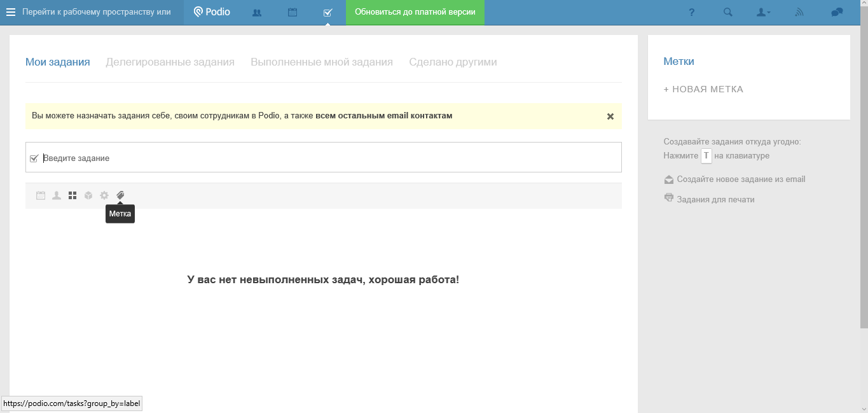The height and width of the screenshot is (413, 868).
Task: Open task settings via the gear icon
Action: [x=104, y=195]
